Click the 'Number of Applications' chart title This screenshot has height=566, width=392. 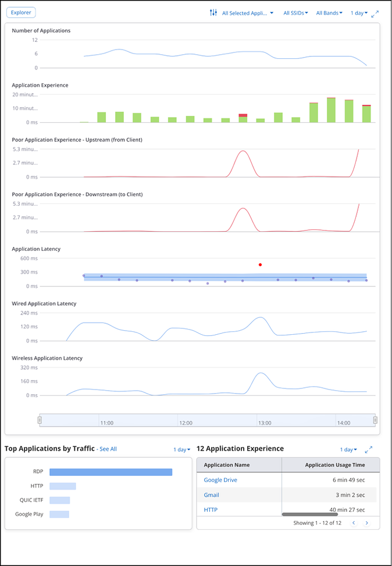pyautogui.click(x=41, y=31)
